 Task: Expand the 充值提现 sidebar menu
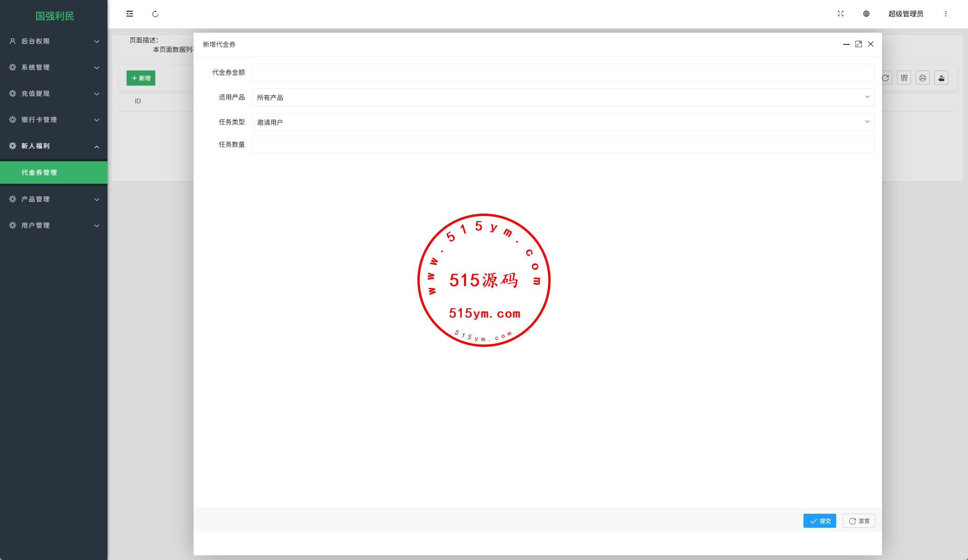(x=54, y=93)
